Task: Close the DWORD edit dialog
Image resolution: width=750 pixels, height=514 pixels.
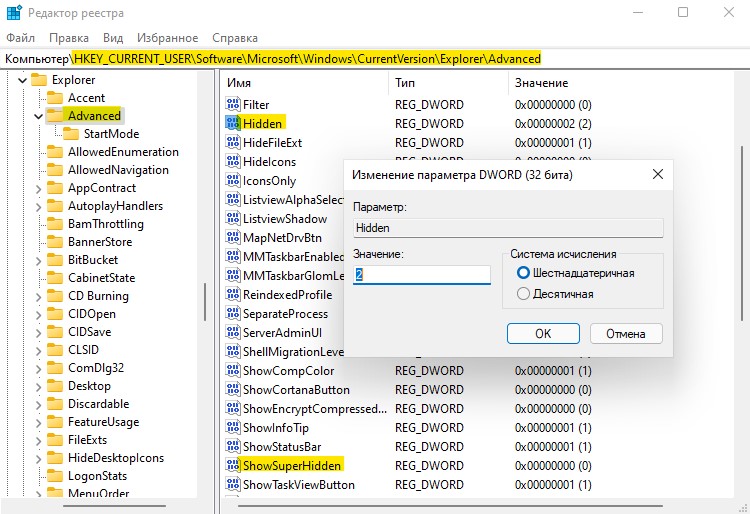Action: pyautogui.click(x=658, y=175)
